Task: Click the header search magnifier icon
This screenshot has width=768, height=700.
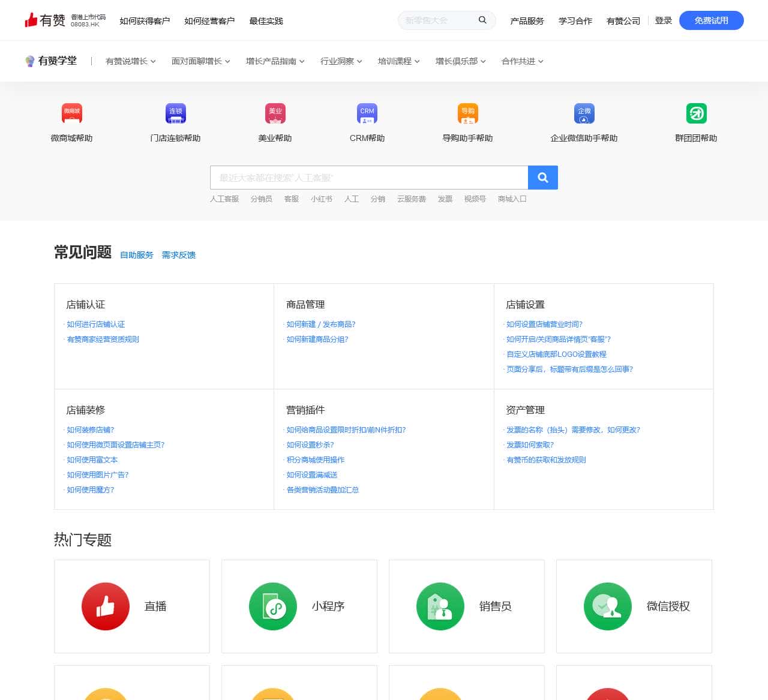Action: (x=482, y=20)
